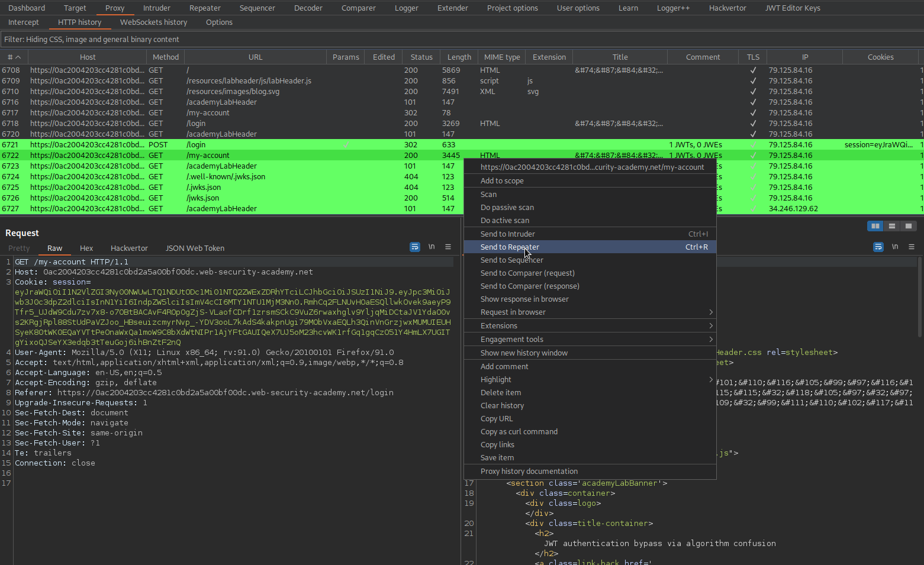Select Send to Intruder from context menu

point(590,234)
